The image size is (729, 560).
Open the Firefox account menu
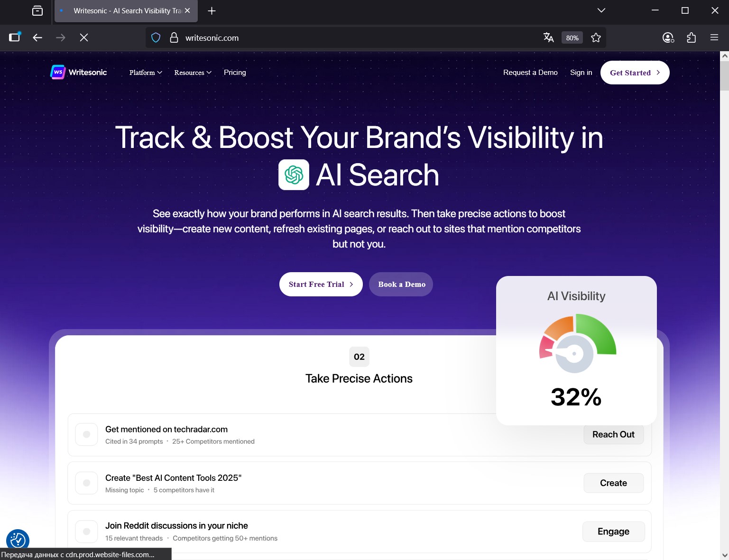[x=668, y=37]
